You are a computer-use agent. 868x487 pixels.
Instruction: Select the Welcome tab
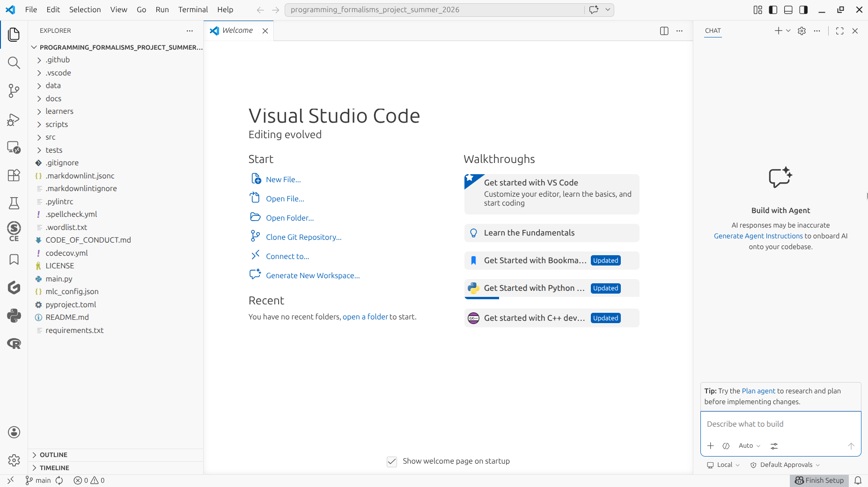pos(237,30)
